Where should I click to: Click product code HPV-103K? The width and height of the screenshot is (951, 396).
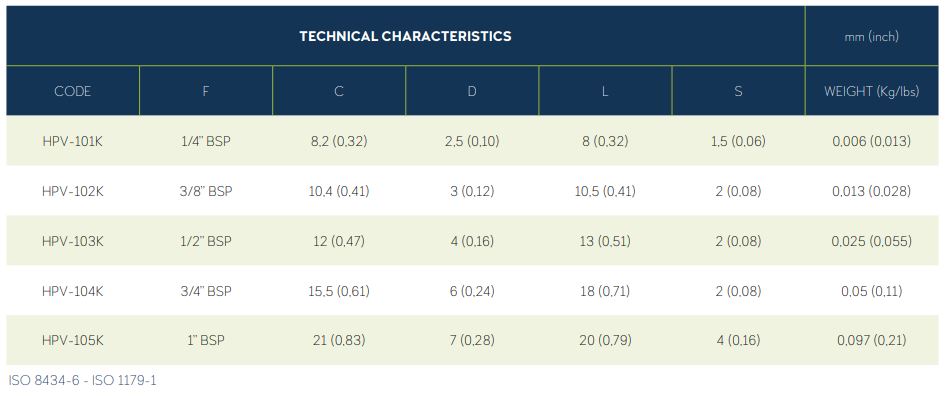[x=73, y=241]
